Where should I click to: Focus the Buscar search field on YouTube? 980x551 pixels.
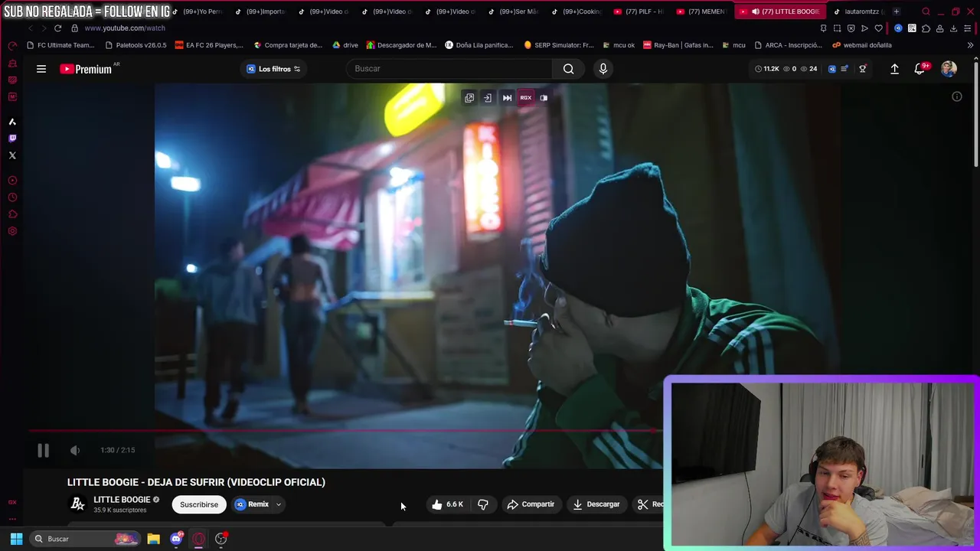tap(449, 69)
